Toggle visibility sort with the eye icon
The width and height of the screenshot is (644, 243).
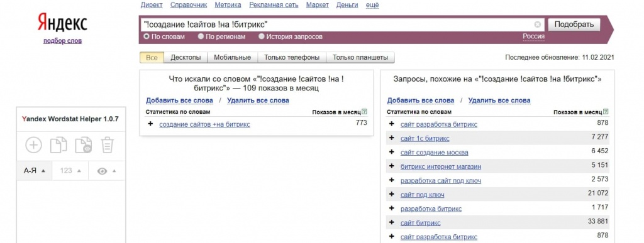[106, 171]
